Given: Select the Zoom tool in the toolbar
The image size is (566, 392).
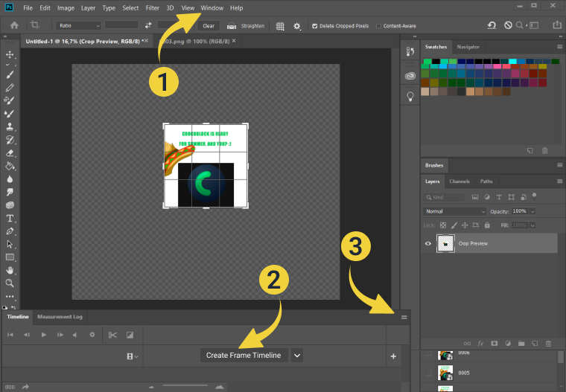Looking at the screenshot, I should pos(10,283).
